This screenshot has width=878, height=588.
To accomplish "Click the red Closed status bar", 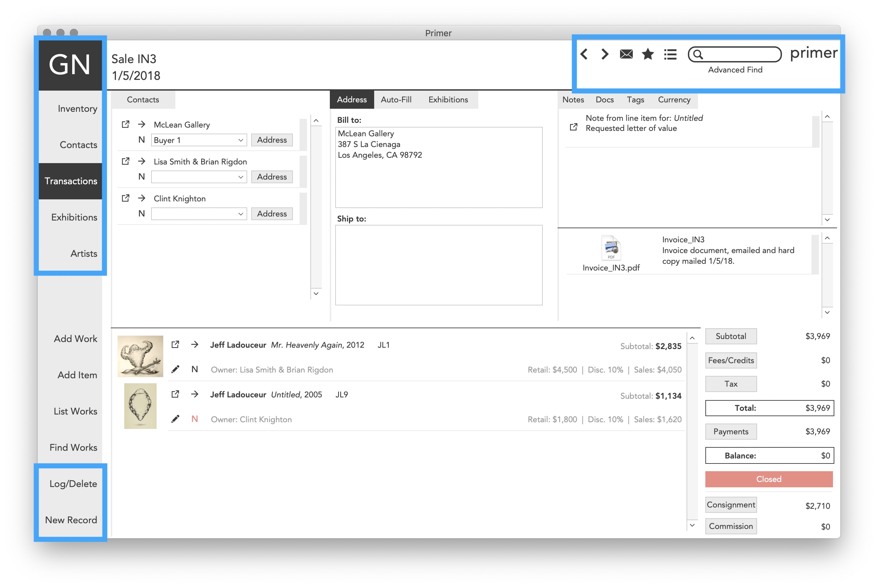I will (769, 479).
